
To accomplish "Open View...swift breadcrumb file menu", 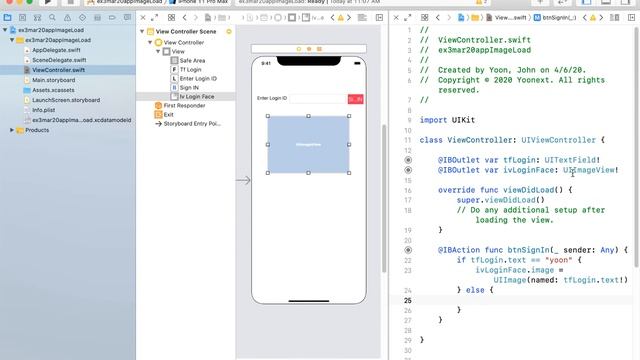I will click(x=506, y=18).
